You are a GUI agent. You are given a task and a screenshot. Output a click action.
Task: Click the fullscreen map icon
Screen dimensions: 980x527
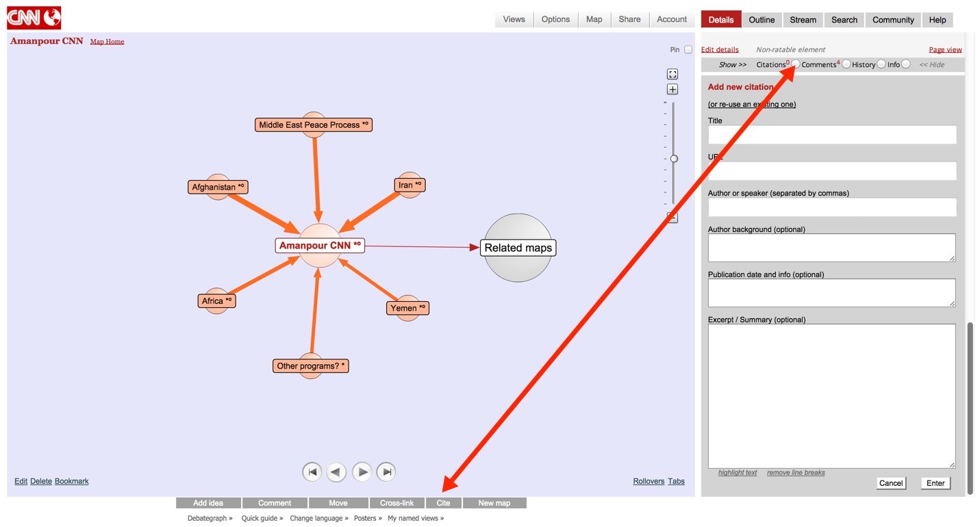pos(673,74)
